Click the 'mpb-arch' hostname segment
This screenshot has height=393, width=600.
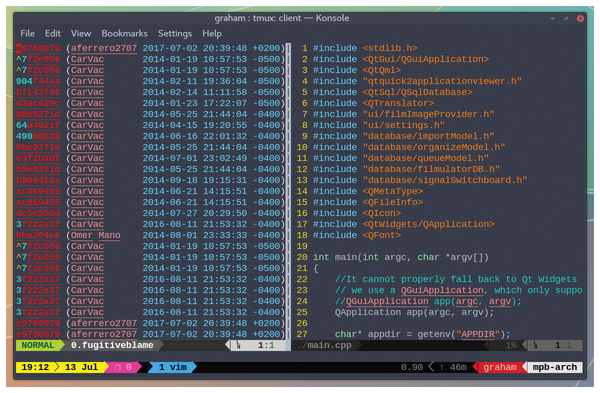click(554, 367)
